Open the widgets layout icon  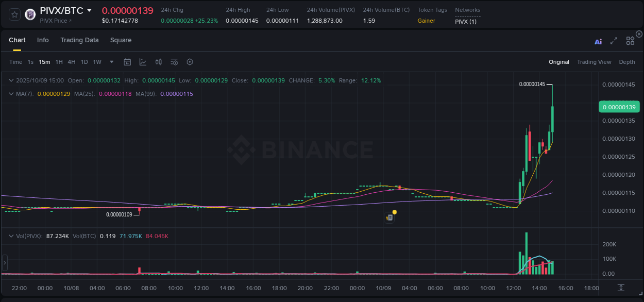(630, 40)
